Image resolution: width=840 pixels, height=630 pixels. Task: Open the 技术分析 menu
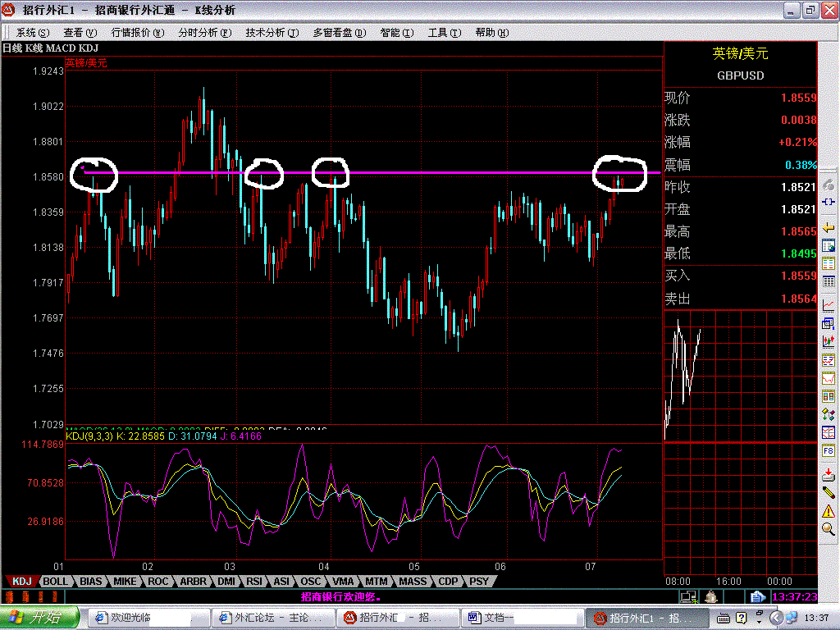(x=266, y=33)
